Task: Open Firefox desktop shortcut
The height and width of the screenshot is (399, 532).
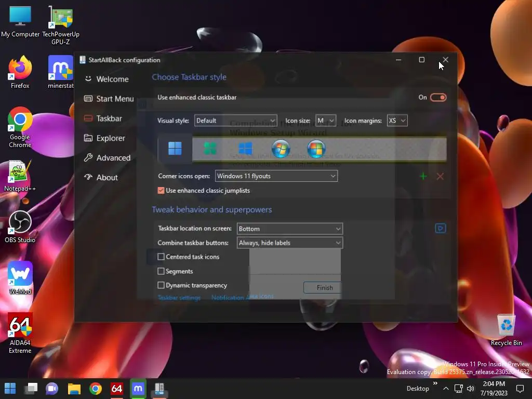Action: click(20, 72)
